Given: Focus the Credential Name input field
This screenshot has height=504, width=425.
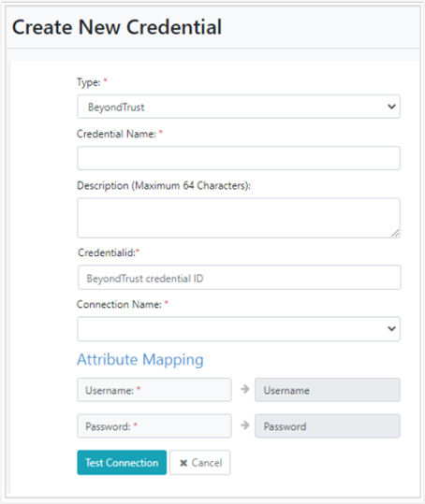Looking at the screenshot, I should point(239,158).
